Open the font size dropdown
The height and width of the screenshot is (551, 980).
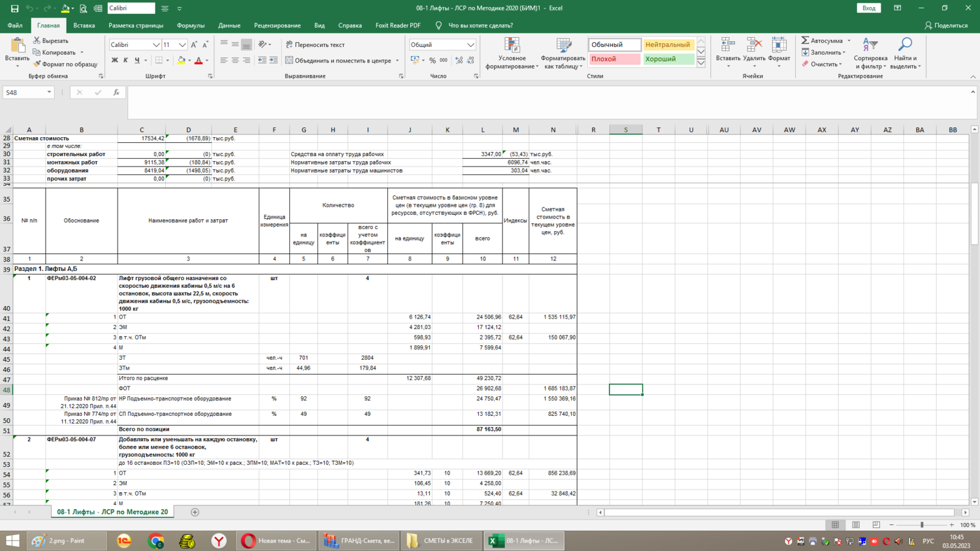point(182,45)
